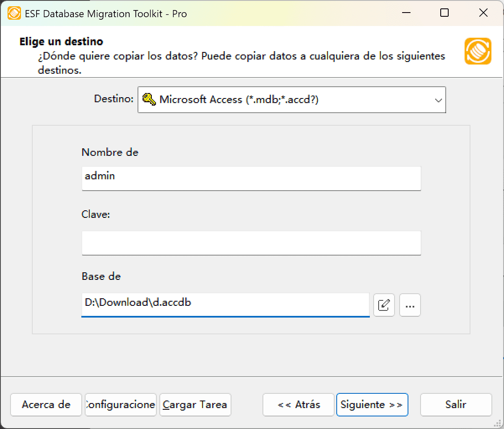Click the maximize button in the title bar
This screenshot has width=504, height=429.
click(444, 13)
